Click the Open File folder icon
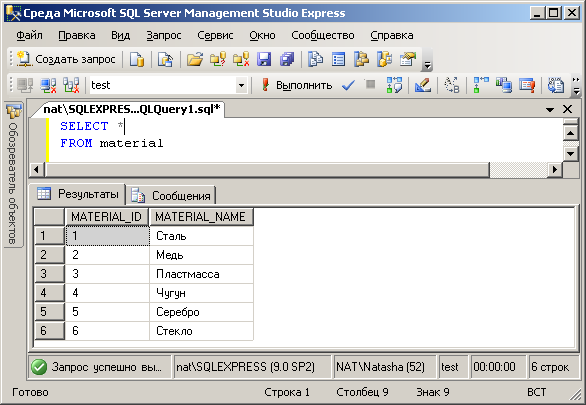 click(x=195, y=59)
